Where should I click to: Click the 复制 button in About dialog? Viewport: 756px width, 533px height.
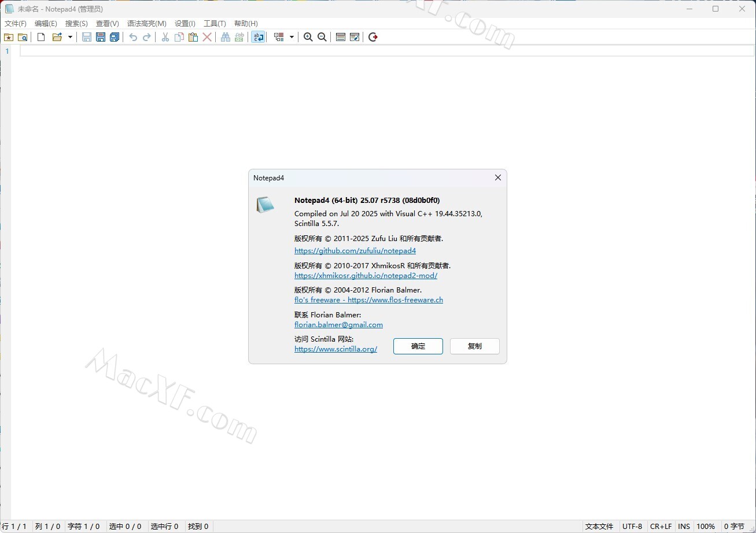pyautogui.click(x=475, y=346)
